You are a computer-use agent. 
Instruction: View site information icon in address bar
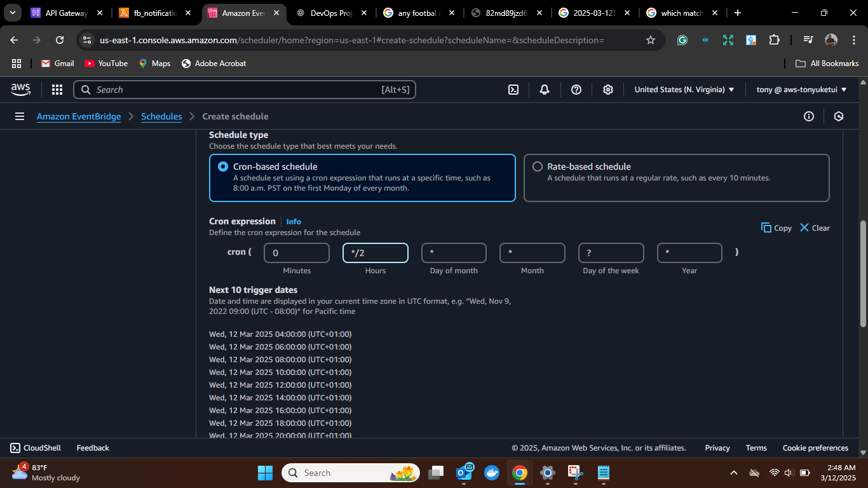tap(87, 40)
